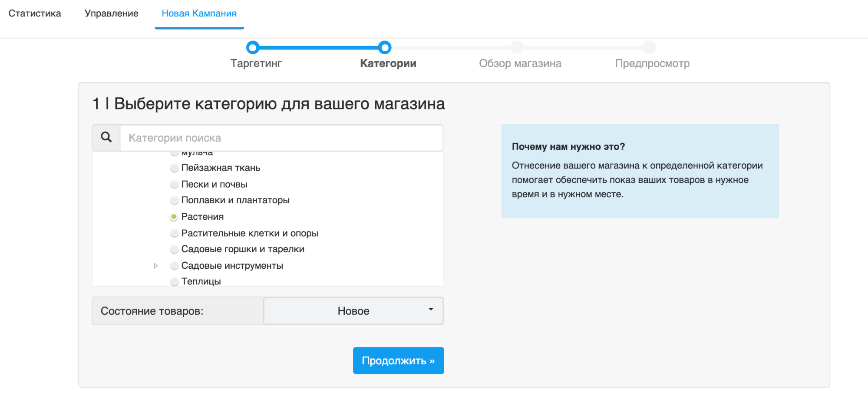Click the Продолжить button

pos(398,360)
